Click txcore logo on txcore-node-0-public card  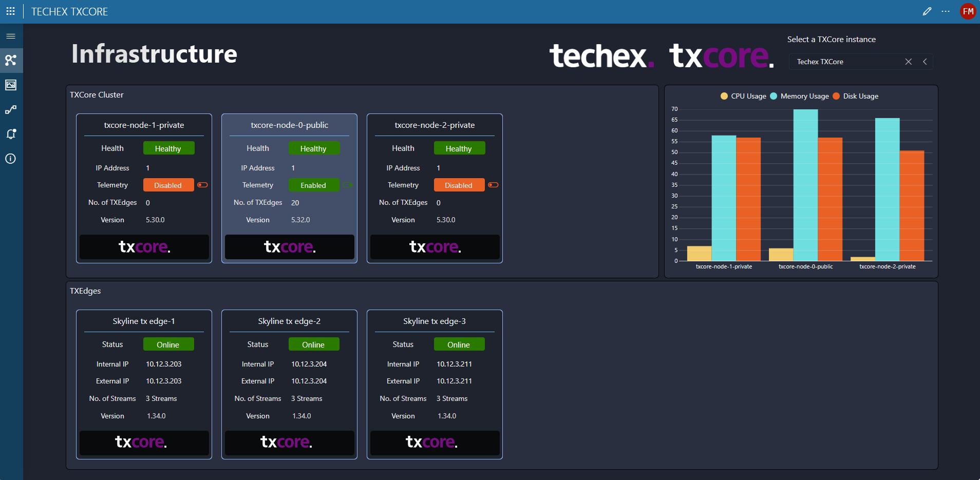tap(290, 247)
